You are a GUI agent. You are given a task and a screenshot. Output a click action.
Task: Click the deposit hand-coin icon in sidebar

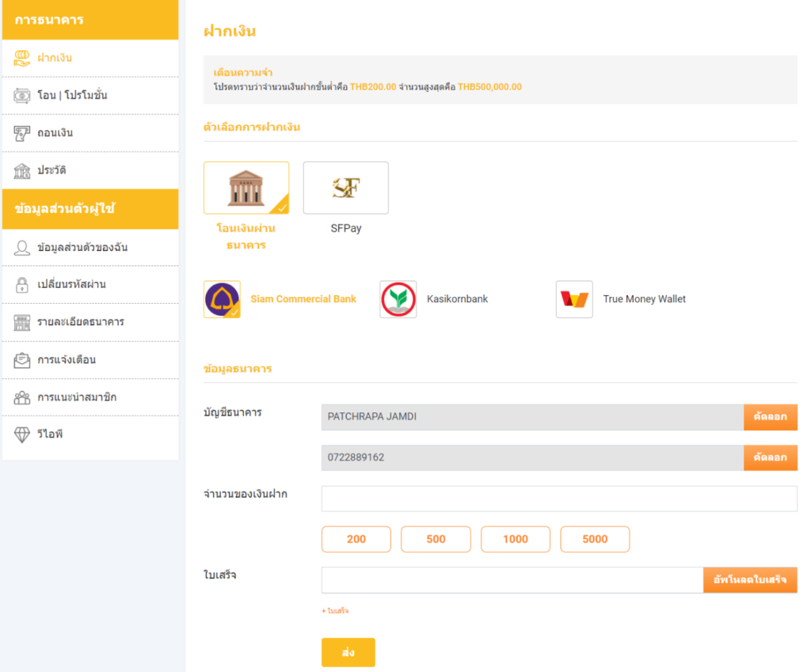[22, 58]
